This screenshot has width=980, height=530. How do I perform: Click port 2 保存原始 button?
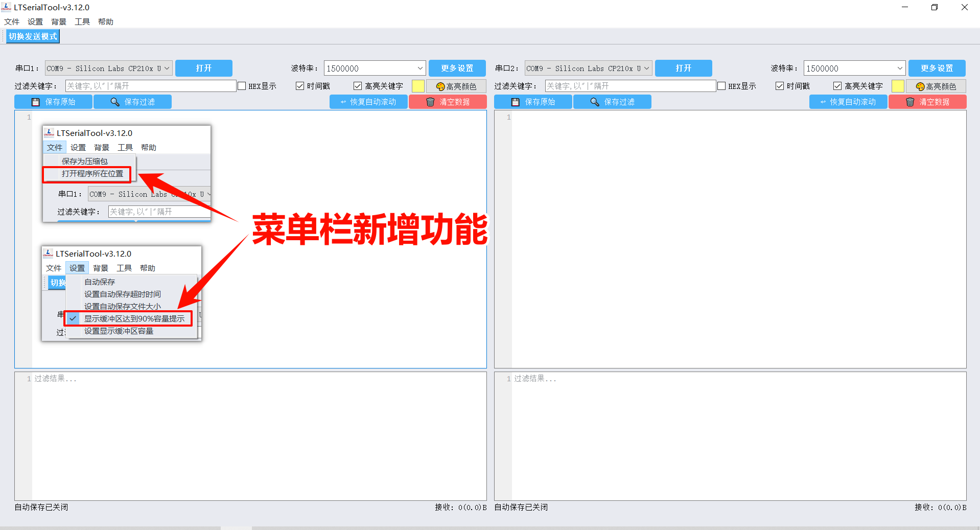(x=533, y=102)
